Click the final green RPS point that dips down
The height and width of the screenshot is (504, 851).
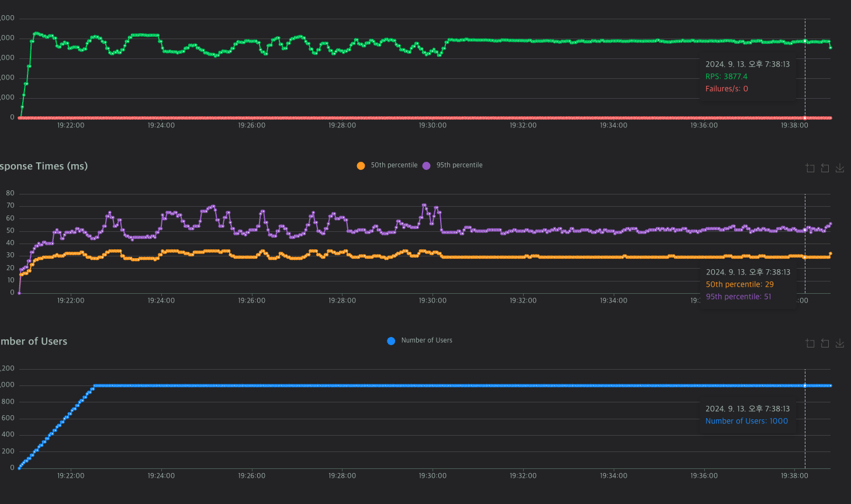(x=831, y=47)
